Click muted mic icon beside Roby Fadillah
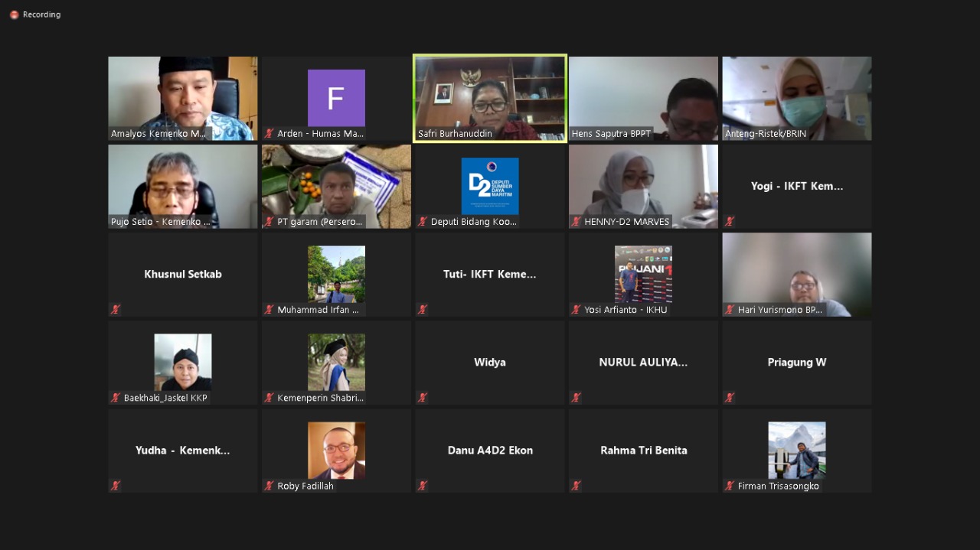Screen dimensions: 980x550 point(269,486)
